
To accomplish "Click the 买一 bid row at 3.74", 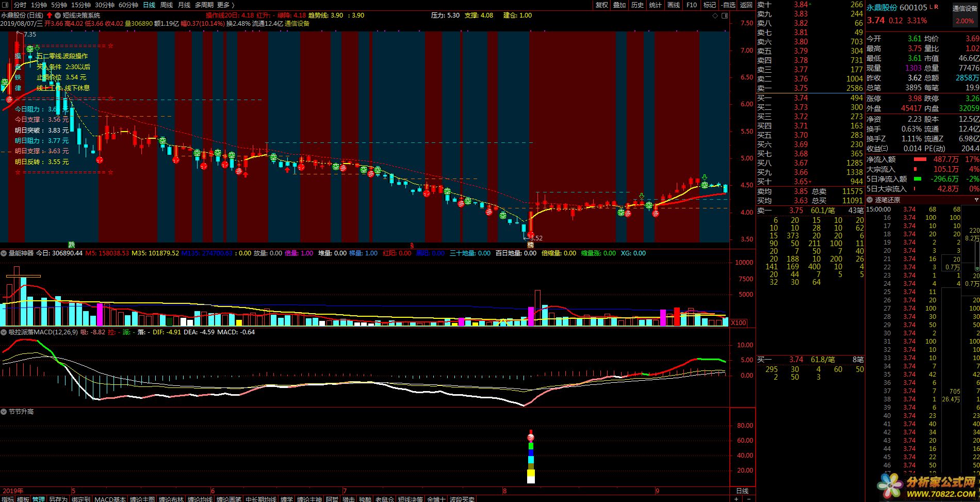I will coord(810,98).
